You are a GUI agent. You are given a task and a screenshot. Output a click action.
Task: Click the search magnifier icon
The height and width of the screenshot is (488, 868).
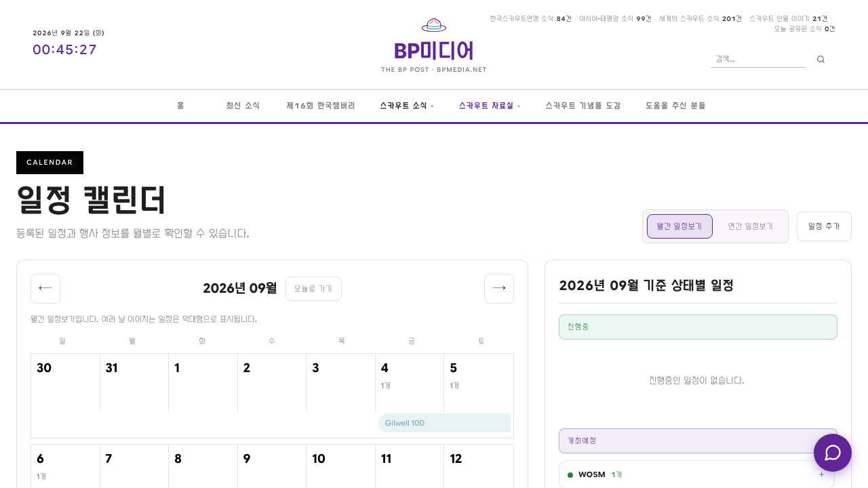pos(821,60)
